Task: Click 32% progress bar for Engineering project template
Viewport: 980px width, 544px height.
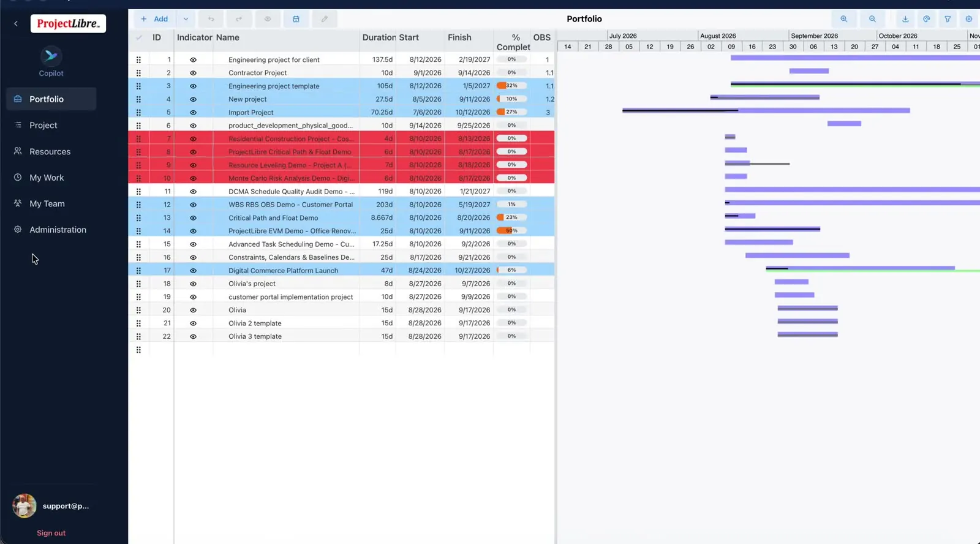Action: (511, 86)
